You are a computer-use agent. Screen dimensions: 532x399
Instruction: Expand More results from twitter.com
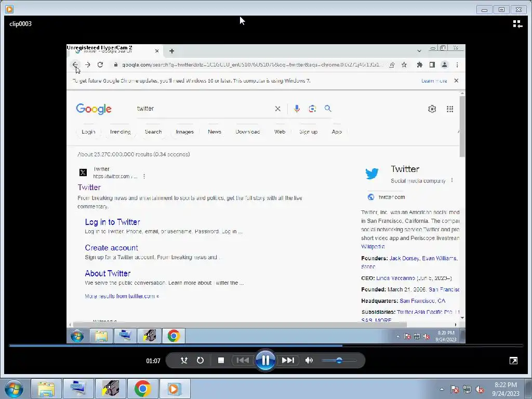[122, 296]
